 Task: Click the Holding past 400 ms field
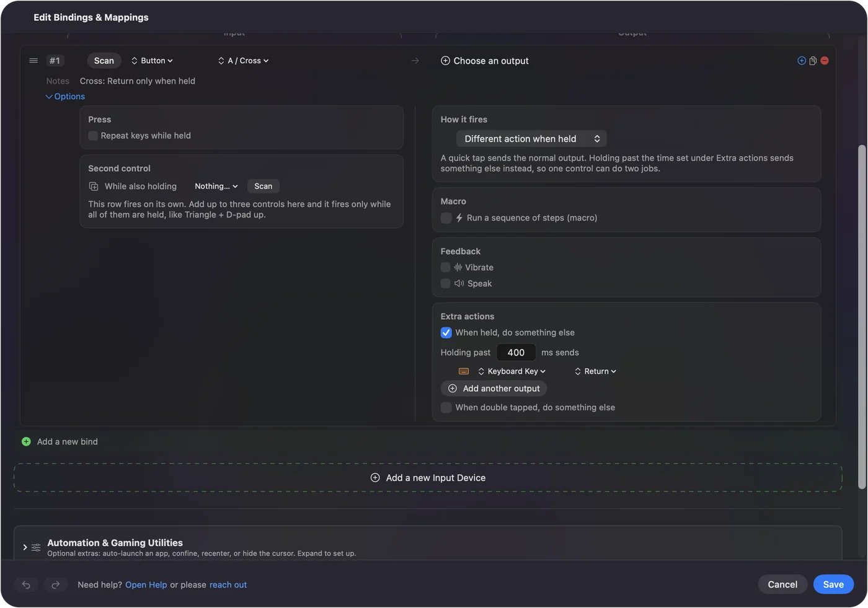pos(516,353)
